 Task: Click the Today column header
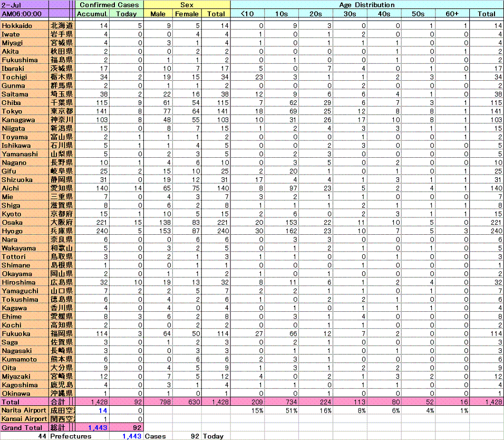127,14
